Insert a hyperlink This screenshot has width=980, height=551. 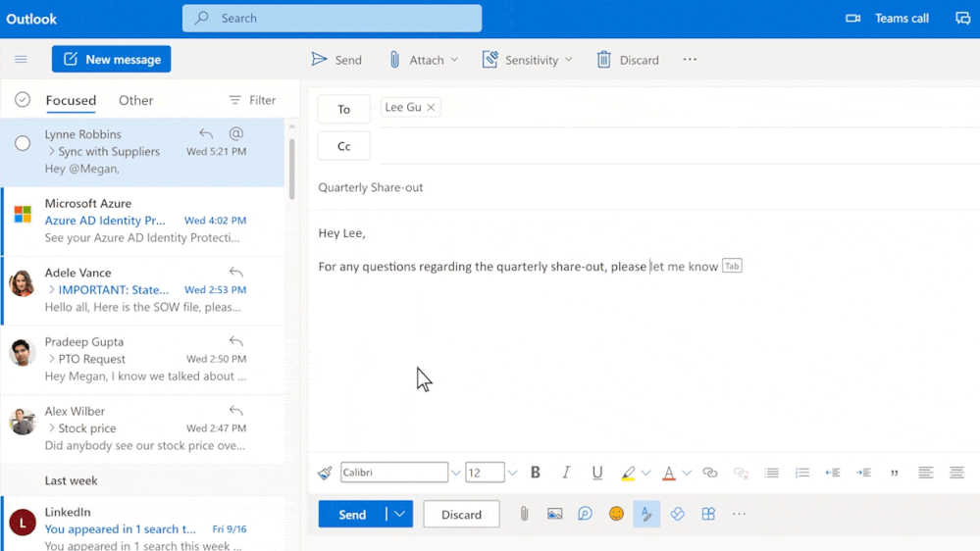(x=710, y=473)
